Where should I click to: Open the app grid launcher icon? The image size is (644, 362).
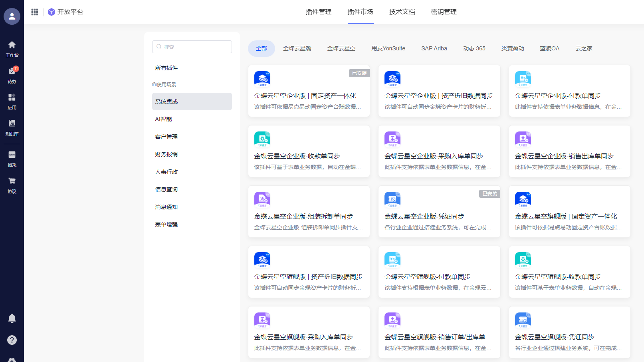tap(35, 12)
